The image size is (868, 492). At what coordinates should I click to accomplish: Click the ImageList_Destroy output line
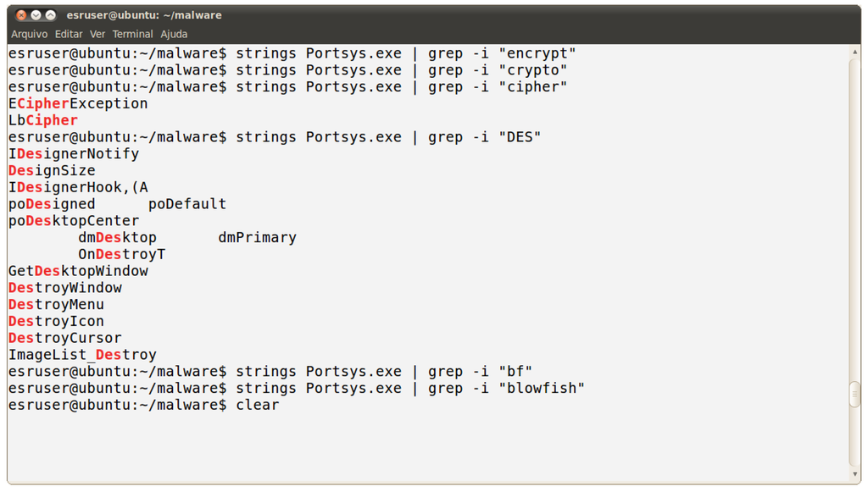pyautogui.click(x=82, y=355)
